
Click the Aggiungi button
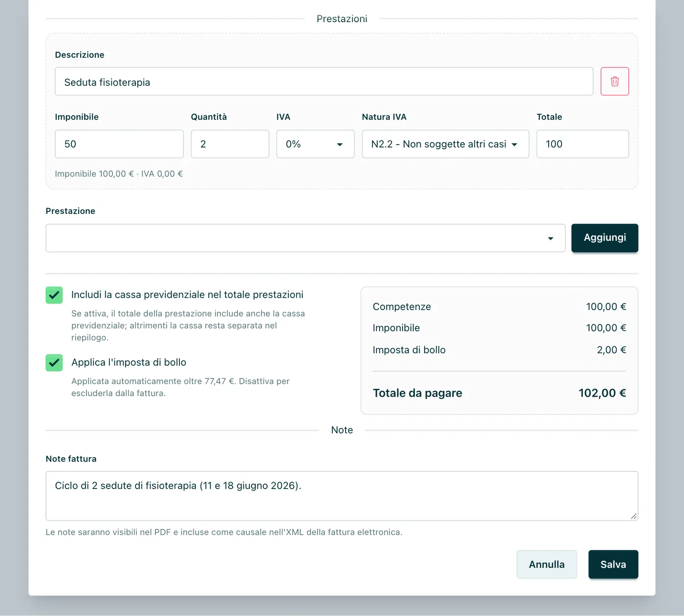[605, 238]
